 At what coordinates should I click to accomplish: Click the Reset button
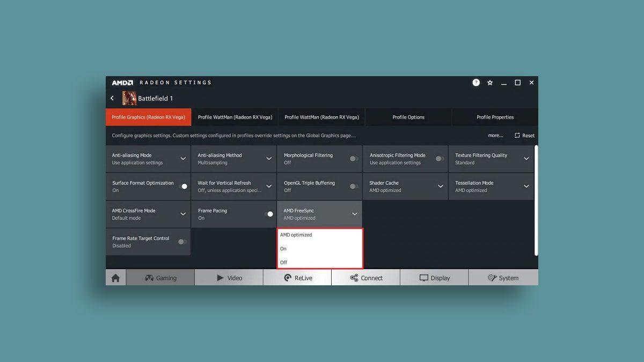[x=524, y=136]
